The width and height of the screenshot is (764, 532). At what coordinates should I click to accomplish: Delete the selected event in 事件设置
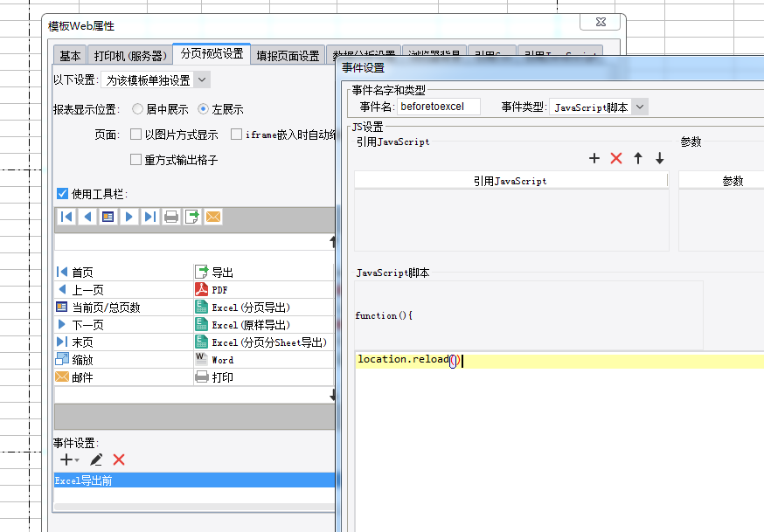point(119,459)
